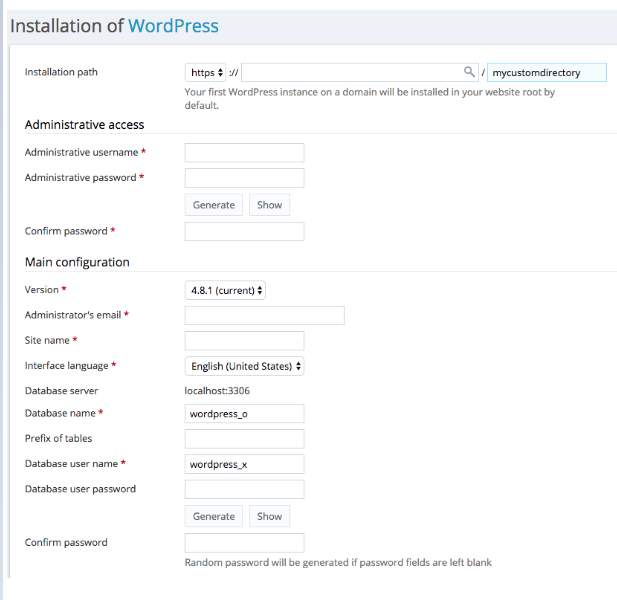
Task: Click the Version field label
Action: (x=42, y=290)
